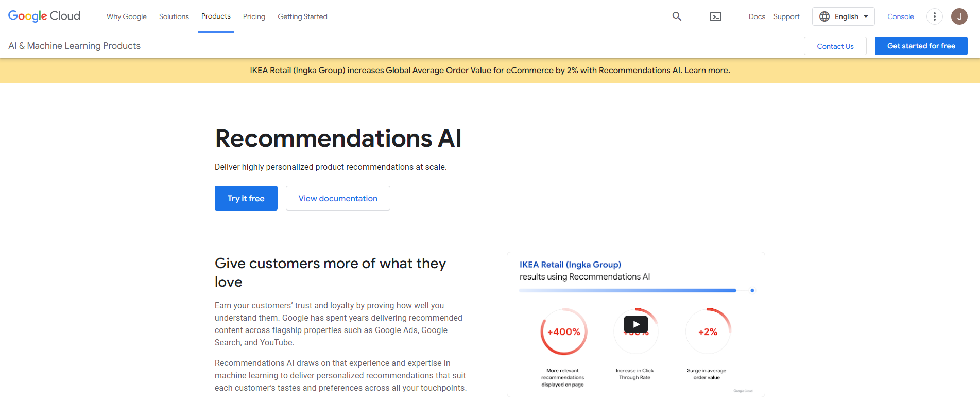Click AI & Machine Learning Products heading
The height and width of the screenshot is (419, 980).
tap(75, 46)
